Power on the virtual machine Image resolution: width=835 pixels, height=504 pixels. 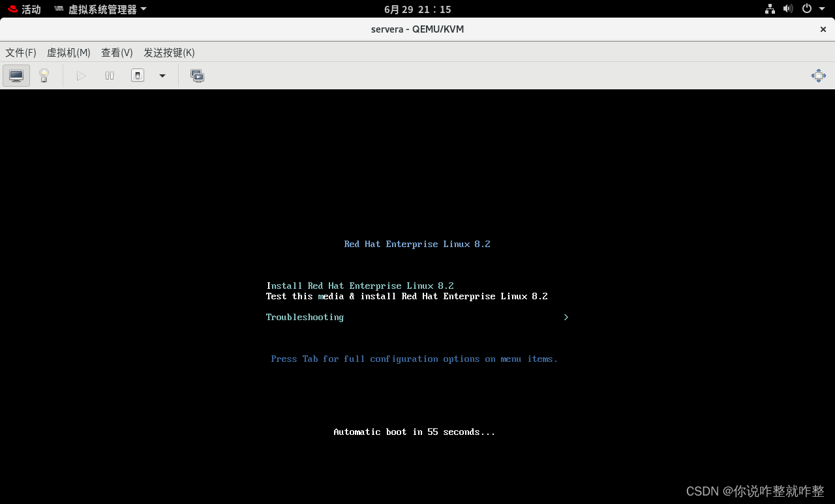81,76
